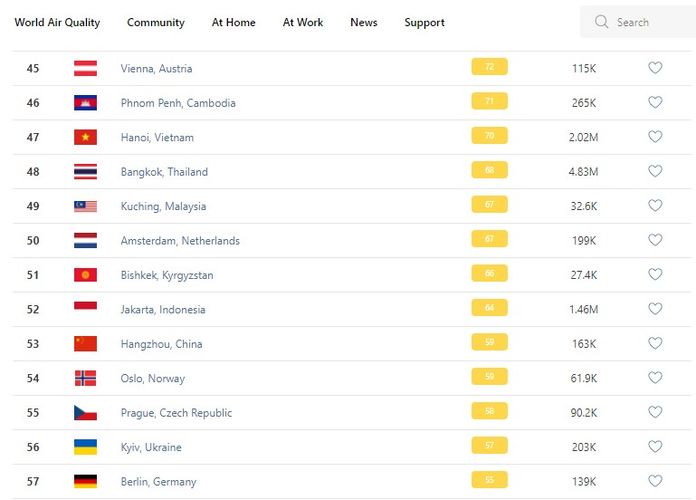Open the World Air Quality menu
The image size is (696, 500).
coord(57,22)
